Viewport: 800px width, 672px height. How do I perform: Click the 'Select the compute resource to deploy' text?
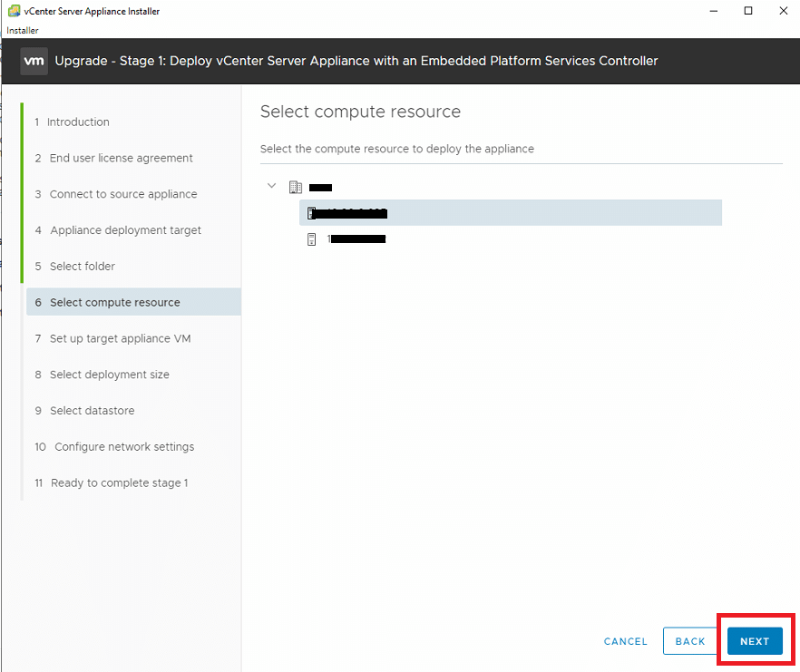click(397, 149)
